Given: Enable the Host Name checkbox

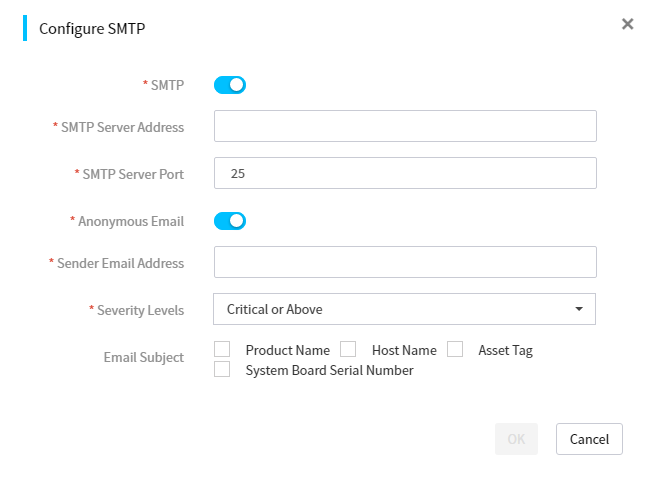Looking at the screenshot, I should point(348,349).
